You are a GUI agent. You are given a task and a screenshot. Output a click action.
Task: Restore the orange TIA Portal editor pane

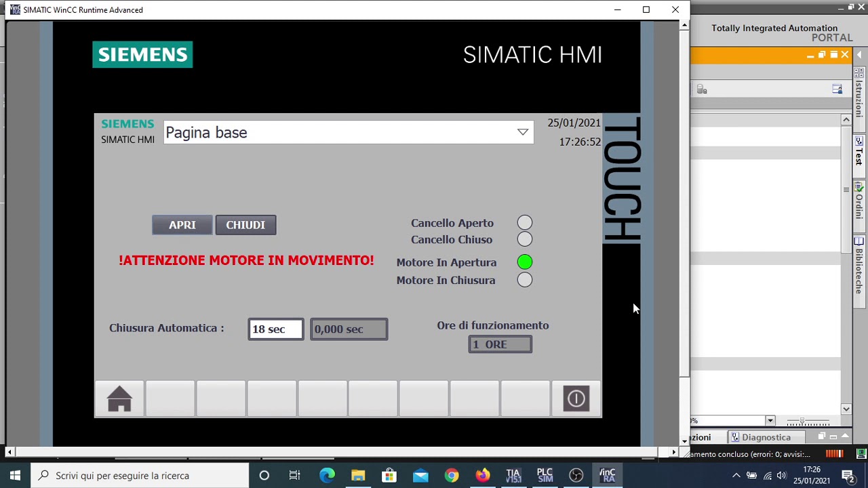point(822,55)
